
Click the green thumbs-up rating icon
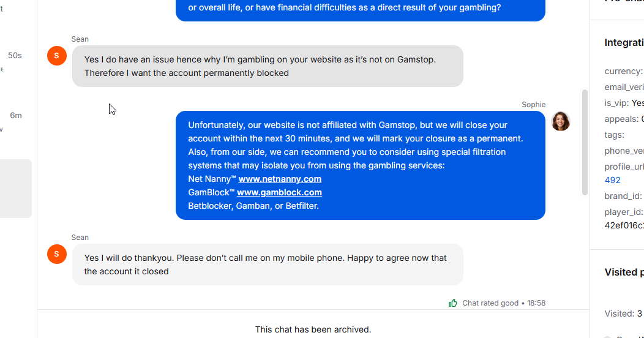pyautogui.click(x=453, y=303)
